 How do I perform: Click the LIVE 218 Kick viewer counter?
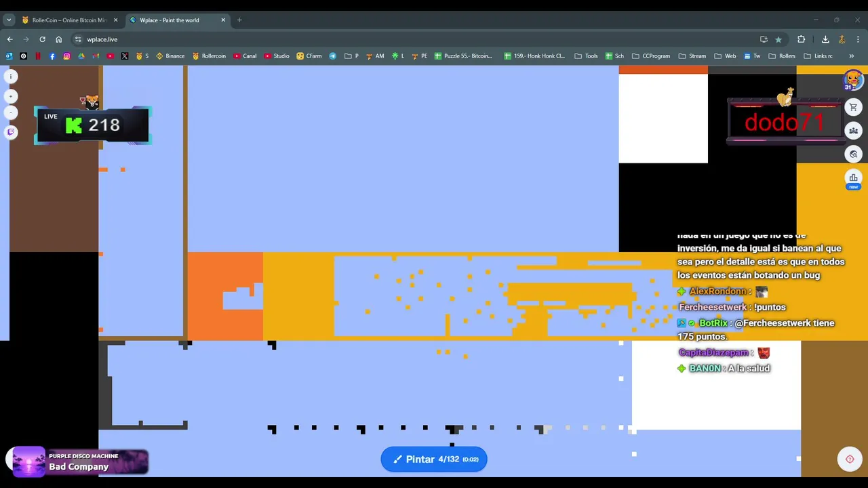(x=92, y=125)
